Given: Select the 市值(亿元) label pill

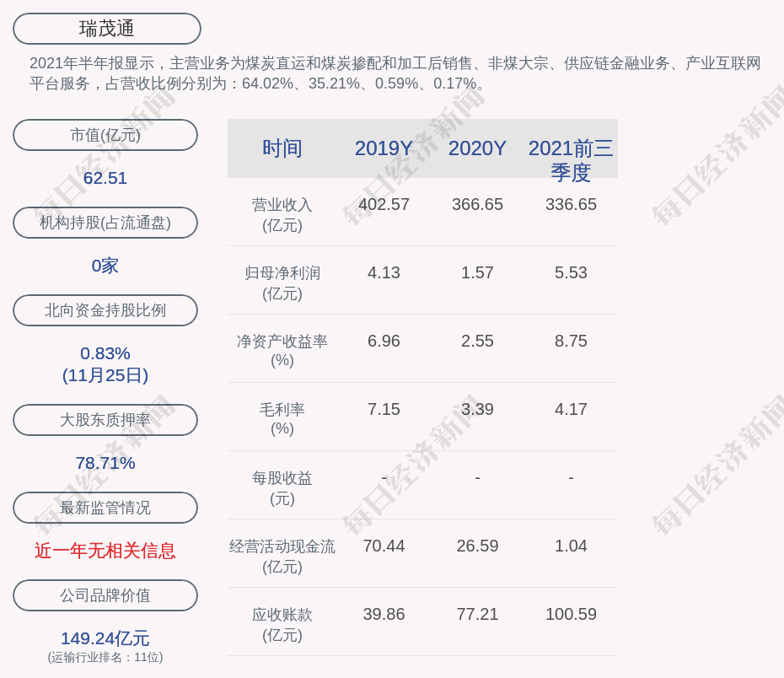Looking at the screenshot, I should click(105, 135).
